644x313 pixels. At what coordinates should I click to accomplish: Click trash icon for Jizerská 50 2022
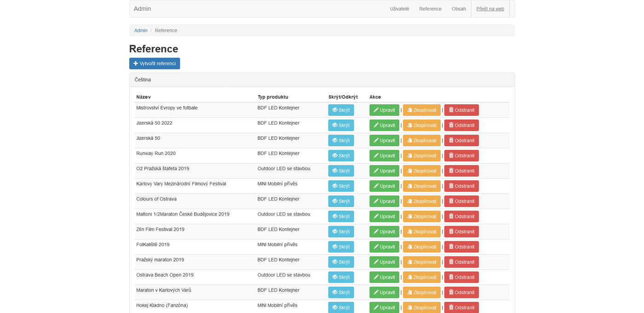click(451, 125)
